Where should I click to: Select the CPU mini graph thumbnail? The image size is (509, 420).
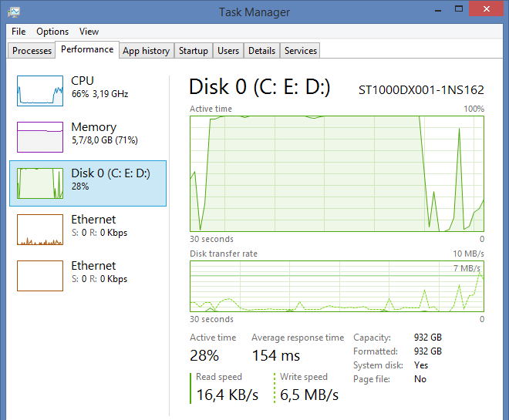point(40,91)
